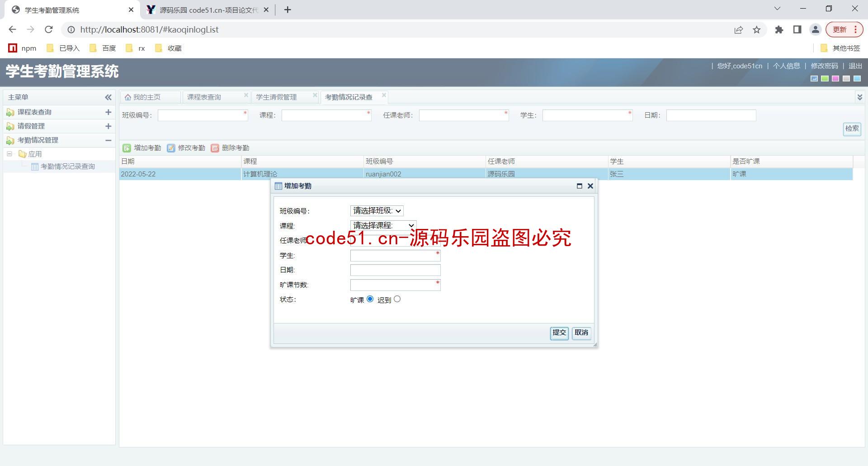Click the 日期 field in dialog

396,270
